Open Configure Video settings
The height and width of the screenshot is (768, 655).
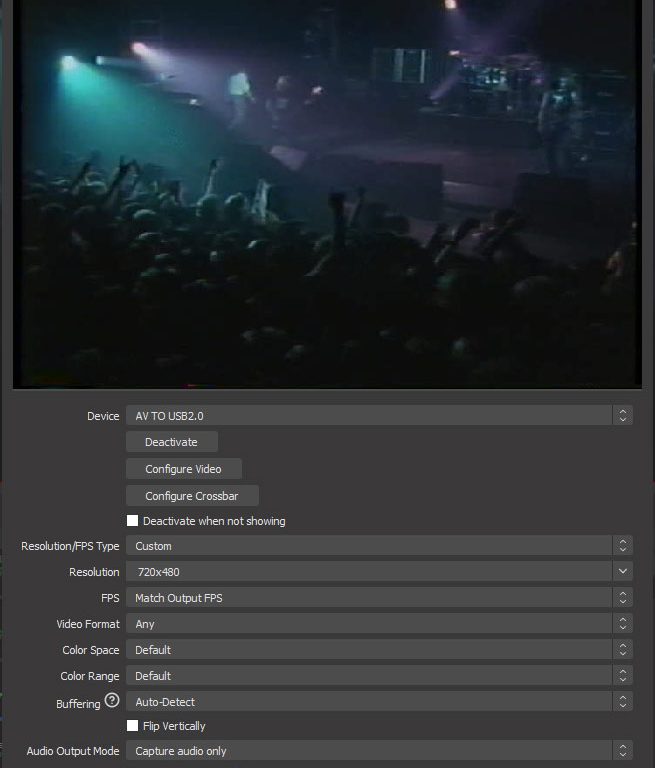[184, 469]
